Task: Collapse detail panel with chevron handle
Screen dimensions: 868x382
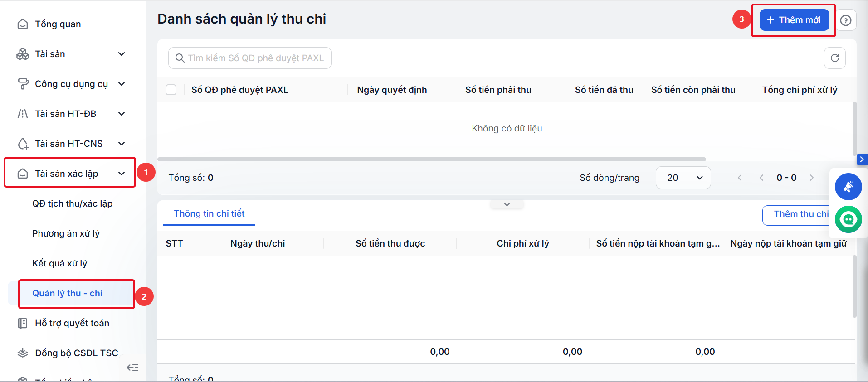Action: click(x=507, y=204)
